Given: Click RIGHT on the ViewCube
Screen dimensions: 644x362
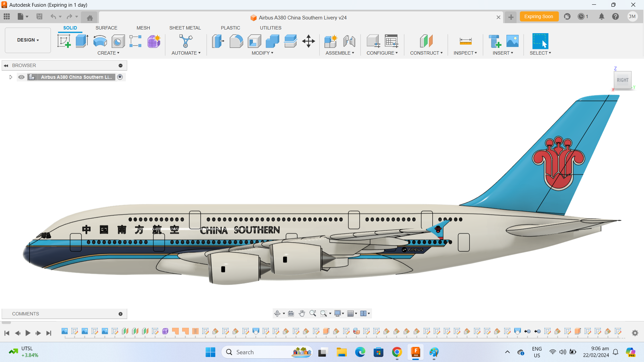Looking at the screenshot, I should coord(623,80).
